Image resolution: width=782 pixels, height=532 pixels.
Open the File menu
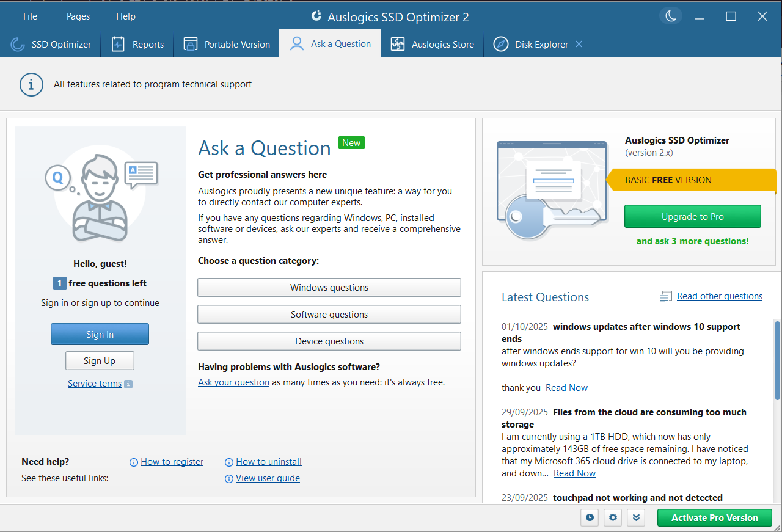point(29,16)
